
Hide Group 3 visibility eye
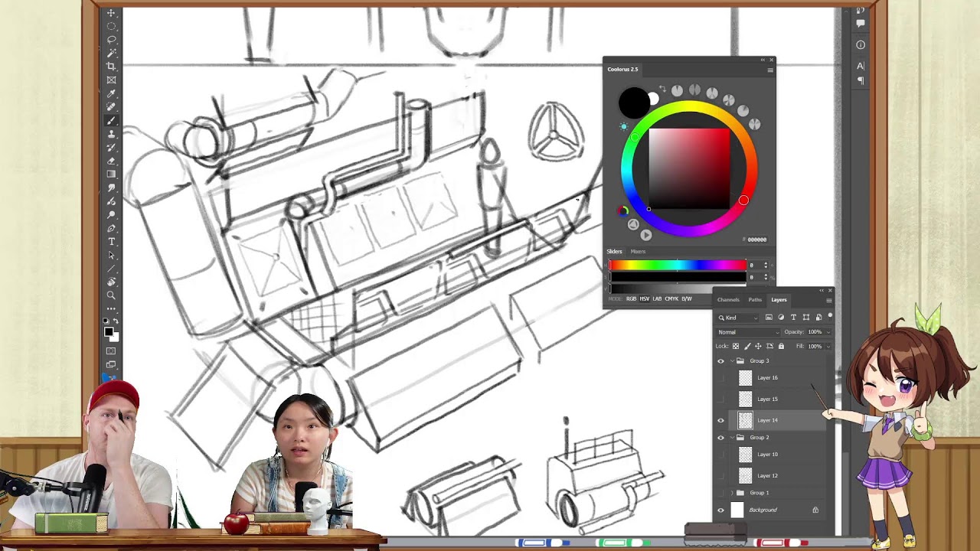(x=720, y=360)
